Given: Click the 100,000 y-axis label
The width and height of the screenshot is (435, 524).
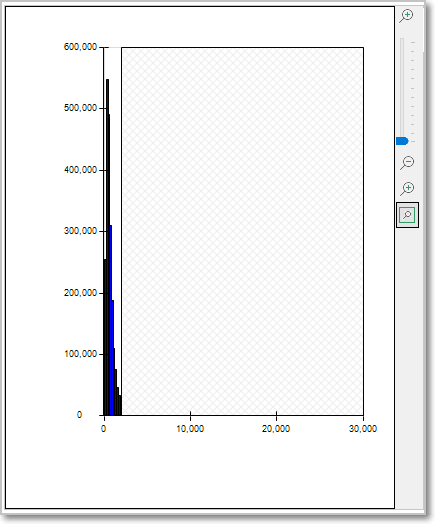Looking at the screenshot, I should [80, 354].
